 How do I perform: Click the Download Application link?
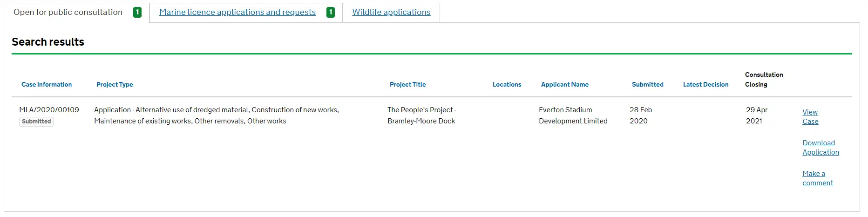(x=821, y=148)
